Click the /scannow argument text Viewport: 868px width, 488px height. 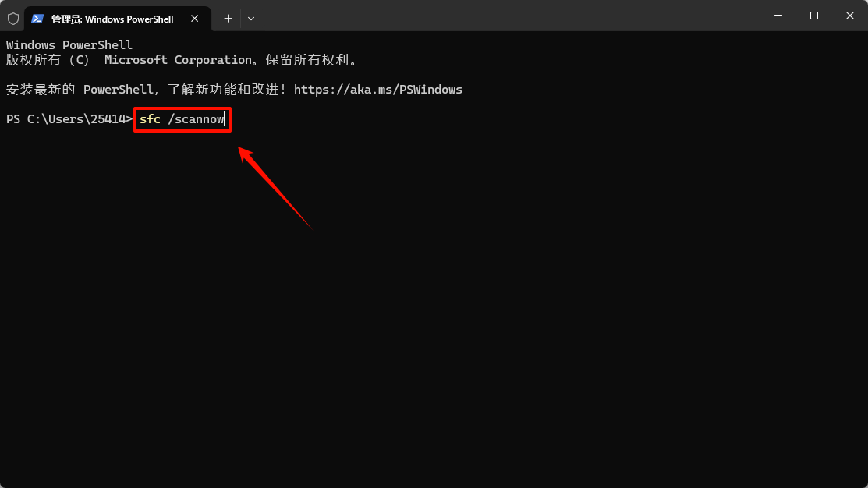(196, 119)
